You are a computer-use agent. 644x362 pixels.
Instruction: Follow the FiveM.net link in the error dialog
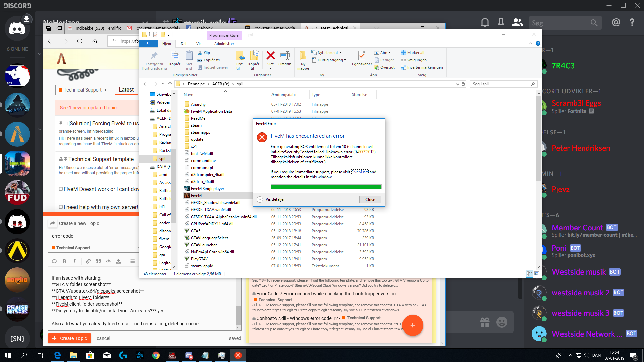click(360, 172)
